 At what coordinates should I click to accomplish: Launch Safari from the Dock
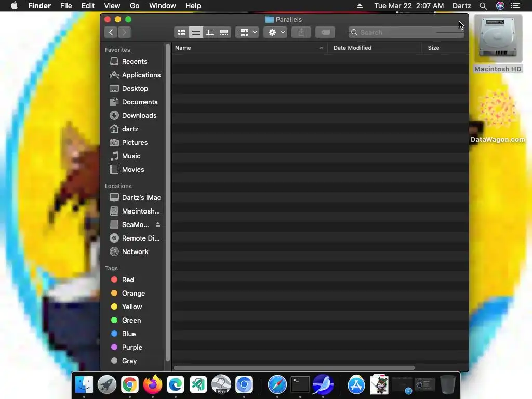pos(277,384)
